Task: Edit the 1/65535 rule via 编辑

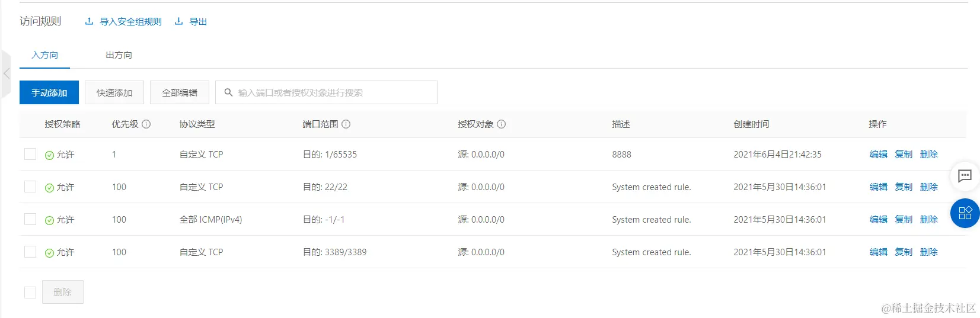Action: 879,154
